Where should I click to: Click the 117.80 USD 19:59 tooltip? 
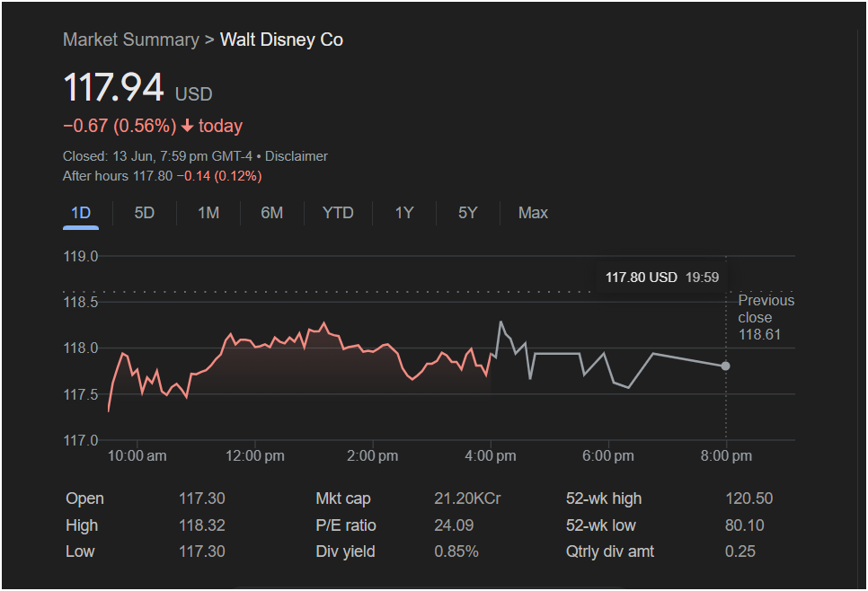(662, 278)
